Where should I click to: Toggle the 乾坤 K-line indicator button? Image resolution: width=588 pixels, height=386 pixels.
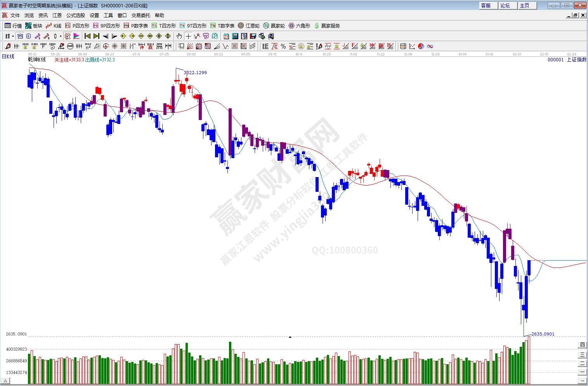click(68, 36)
